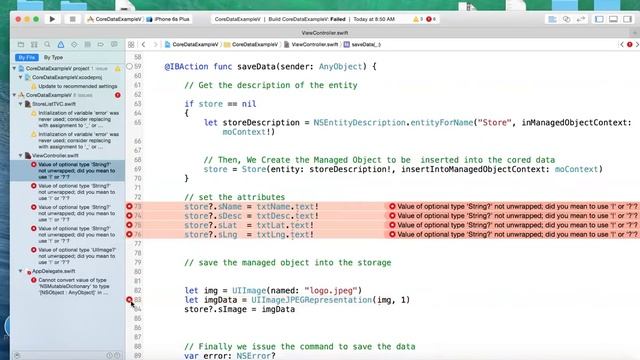Click the red issue indicator in jump bar

coord(630,44)
